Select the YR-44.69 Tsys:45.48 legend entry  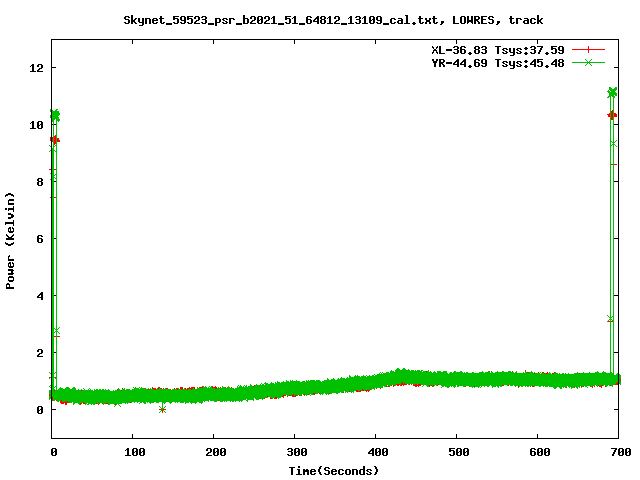(498, 63)
